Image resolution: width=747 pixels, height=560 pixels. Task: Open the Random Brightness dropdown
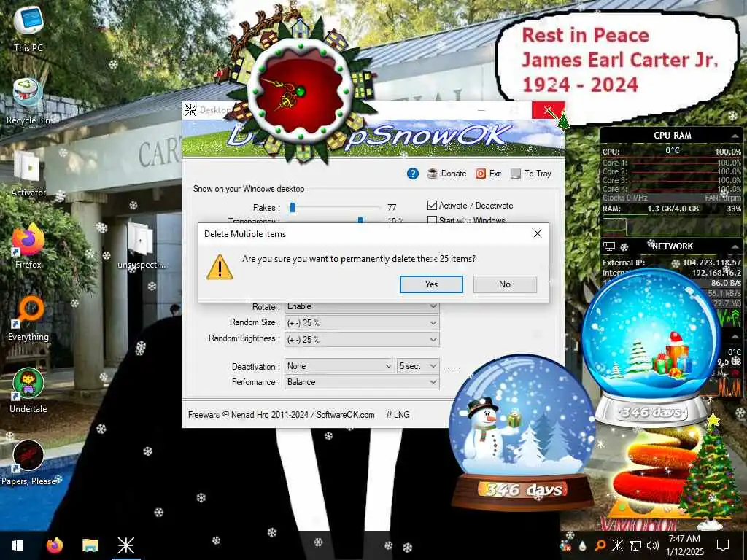click(x=362, y=340)
